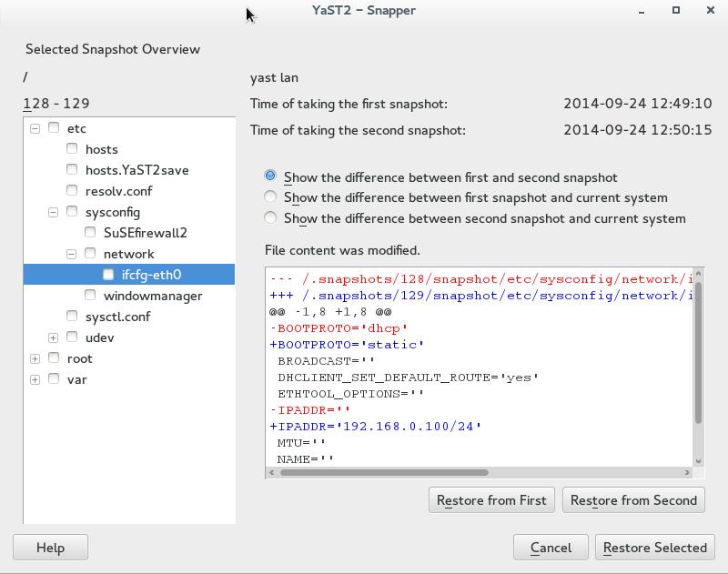Click the DHCLIENT_SET_DEFAULT_ROUTE='yes' line

(408, 378)
